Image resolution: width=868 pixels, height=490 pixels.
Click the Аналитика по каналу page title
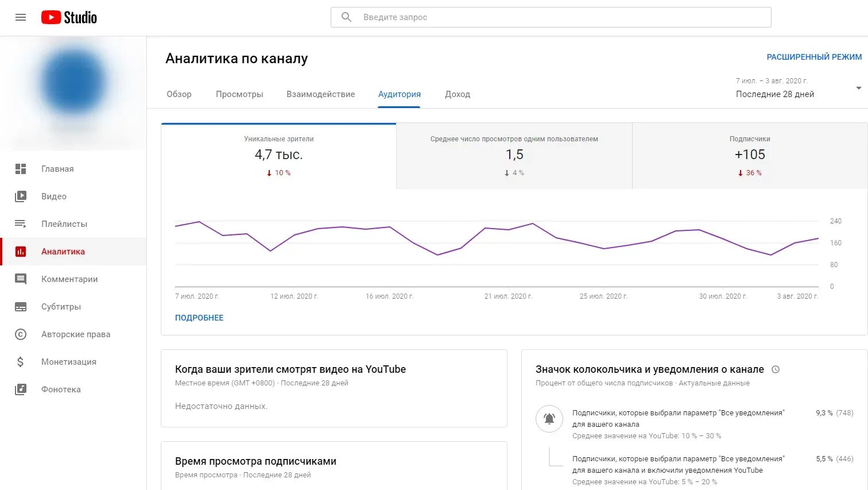coord(237,59)
